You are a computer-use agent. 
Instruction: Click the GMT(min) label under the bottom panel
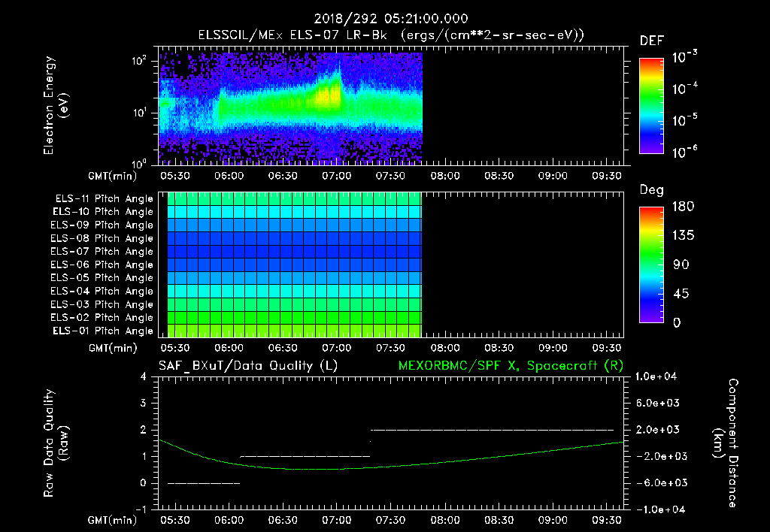pyautogui.click(x=113, y=520)
